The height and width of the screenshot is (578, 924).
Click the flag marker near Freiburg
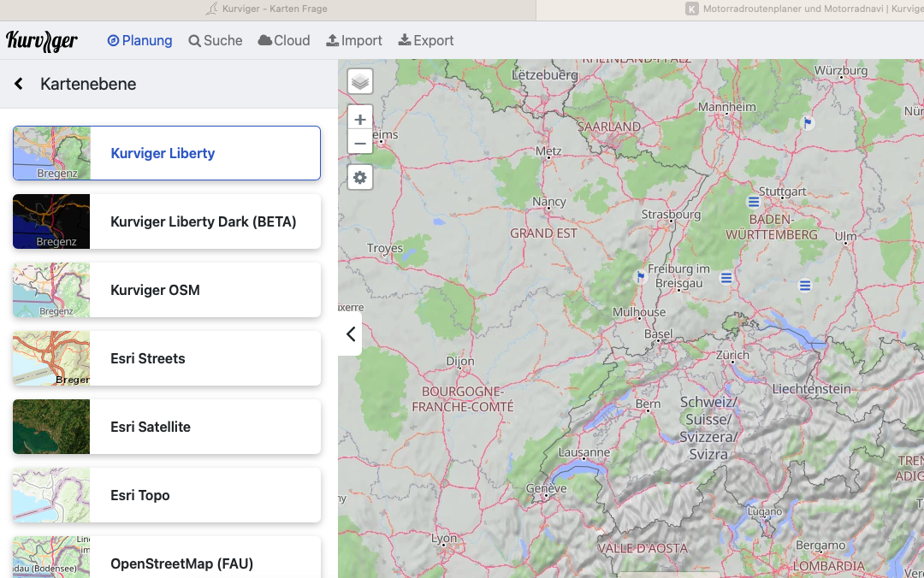(641, 276)
